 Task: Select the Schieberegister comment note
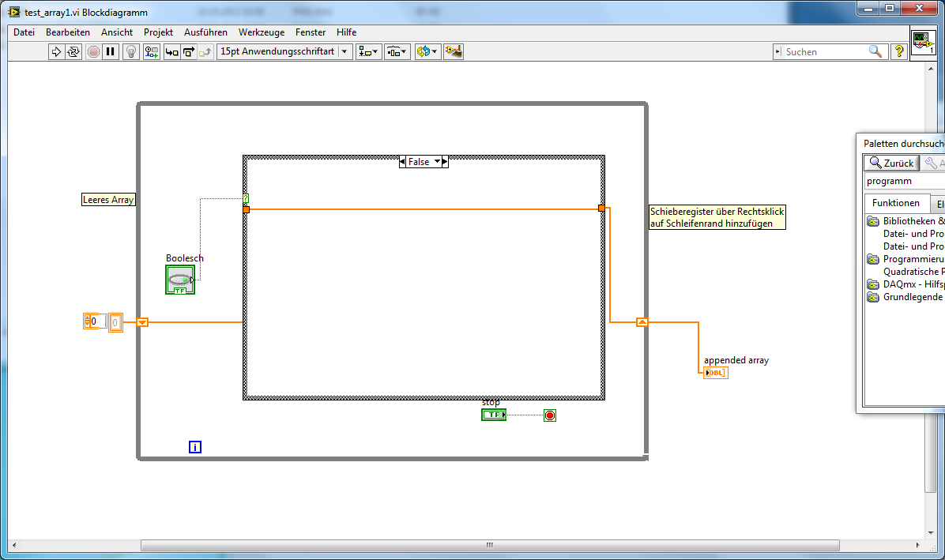pyautogui.click(x=717, y=217)
